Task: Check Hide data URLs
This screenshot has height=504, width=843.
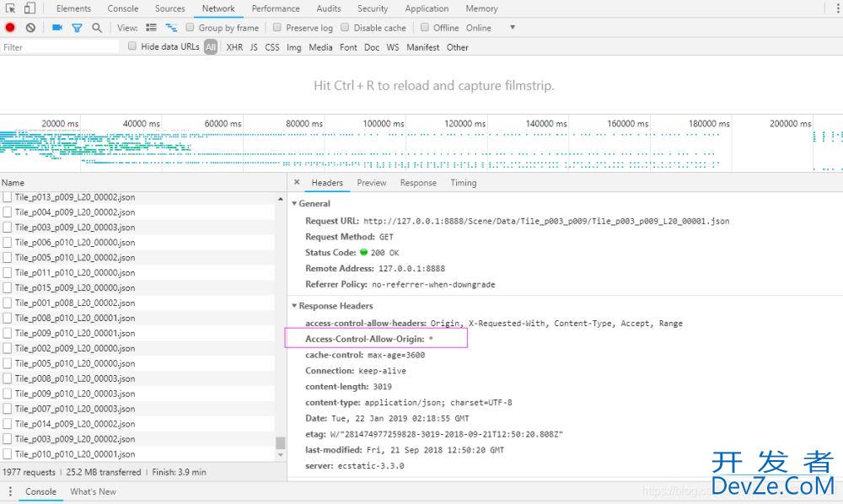Action: click(x=132, y=46)
